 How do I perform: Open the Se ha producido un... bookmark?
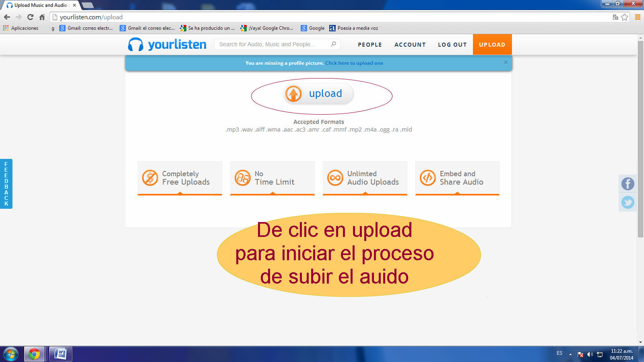[207, 28]
